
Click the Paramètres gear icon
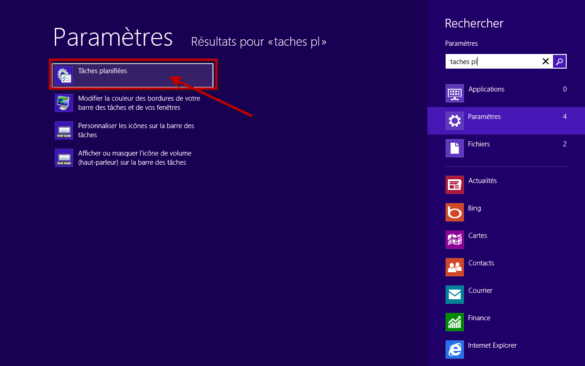click(x=454, y=121)
